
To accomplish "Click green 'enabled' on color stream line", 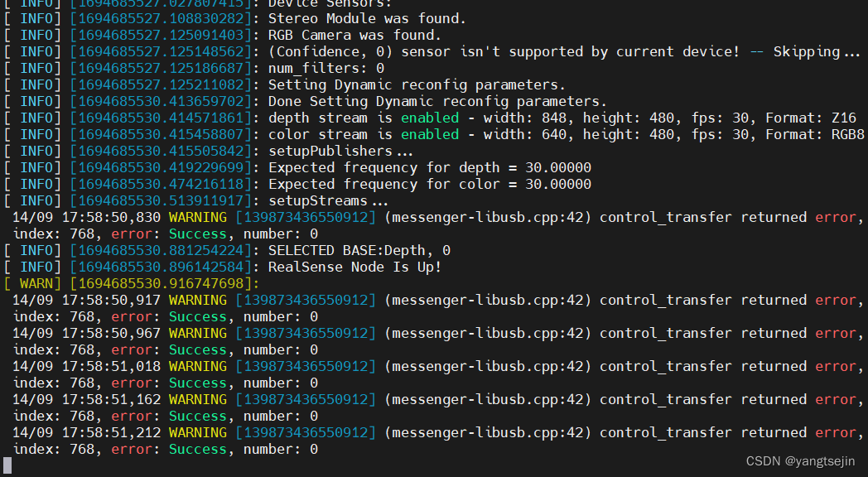I will coord(430,135).
